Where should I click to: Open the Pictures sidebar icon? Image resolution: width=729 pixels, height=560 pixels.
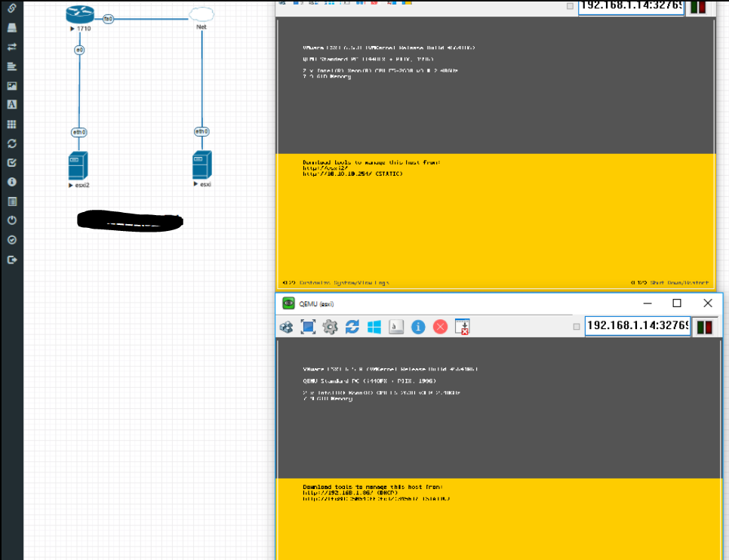(12, 85)
